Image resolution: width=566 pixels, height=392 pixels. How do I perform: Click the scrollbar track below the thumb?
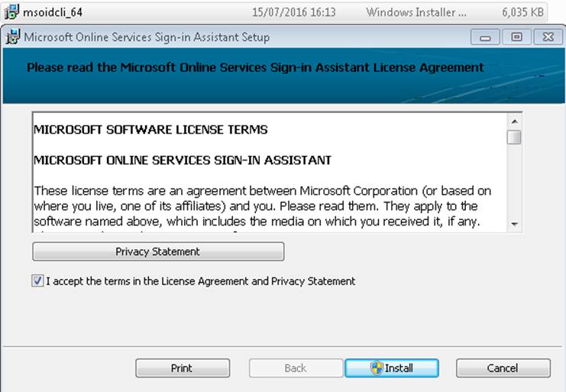514,180
